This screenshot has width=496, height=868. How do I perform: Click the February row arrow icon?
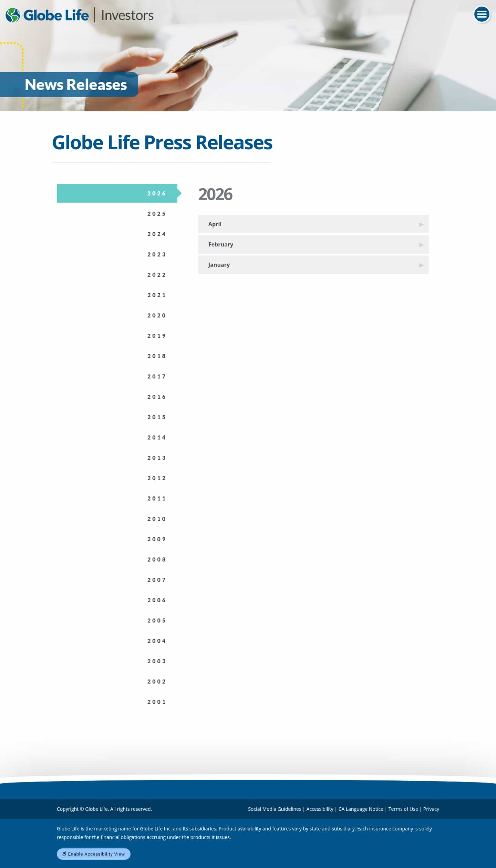tap(421, 245)
